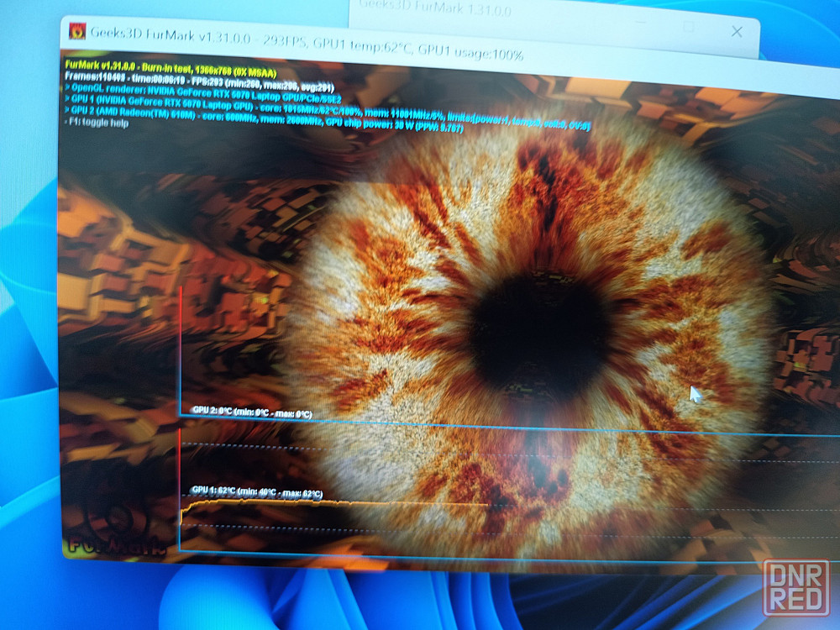Click the dark pupil of the furry eye
The width and height of the screenshot is (840, 630).
pos(540,335)
